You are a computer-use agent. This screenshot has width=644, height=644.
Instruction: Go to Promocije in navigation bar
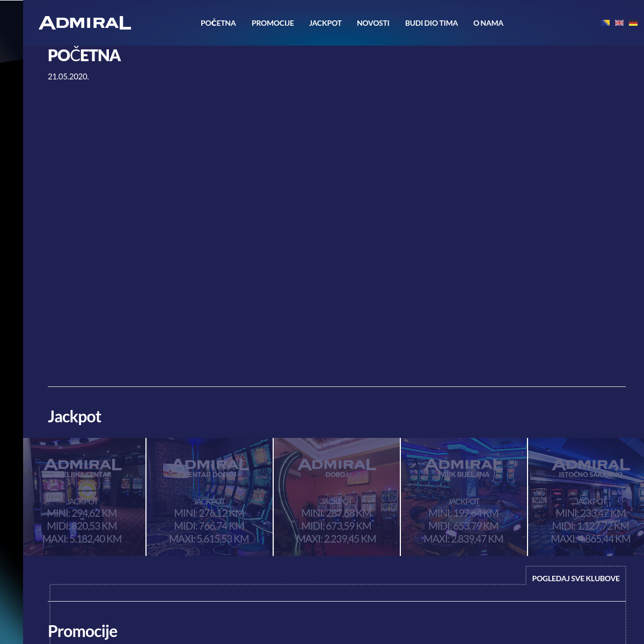(x=273, y=23)
